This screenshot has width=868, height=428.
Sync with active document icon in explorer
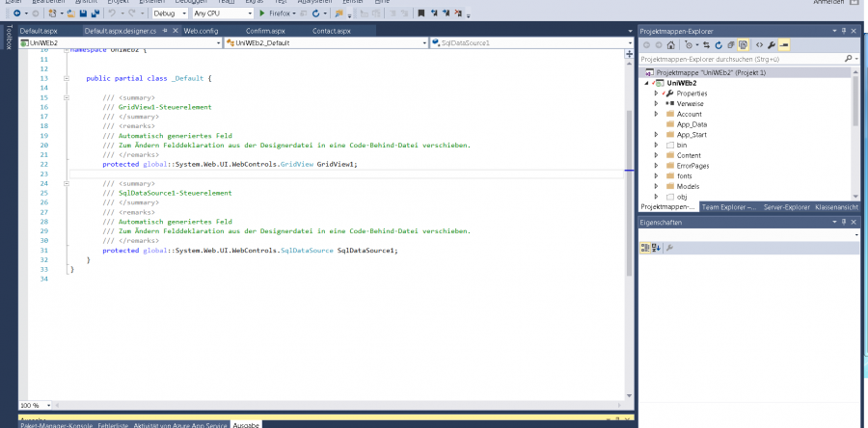click(x=707, y=44)
